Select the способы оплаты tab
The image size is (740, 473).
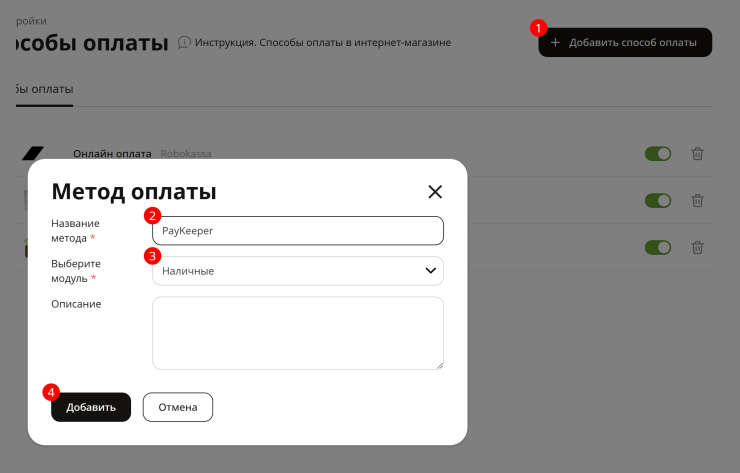[44, 90]
